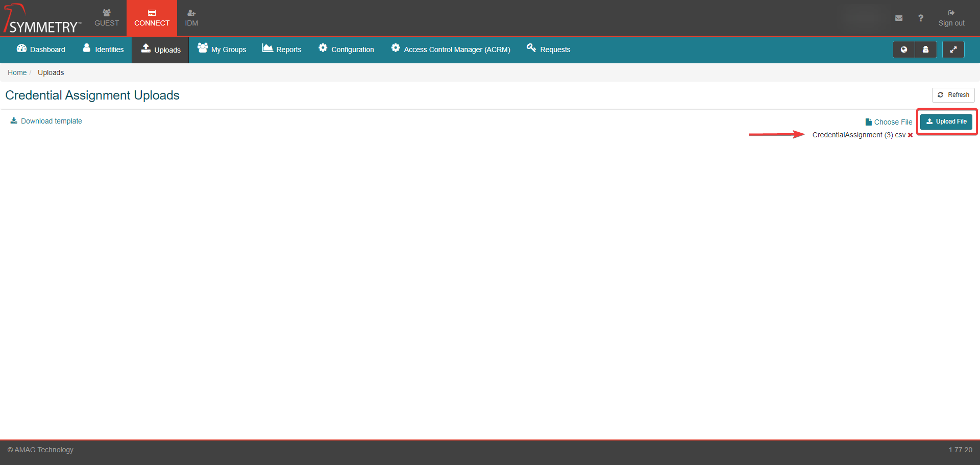Click the Credential Assignment Uploads heading
The height and width of the screenshot is (465, 980).
click(x=92, y=95)
